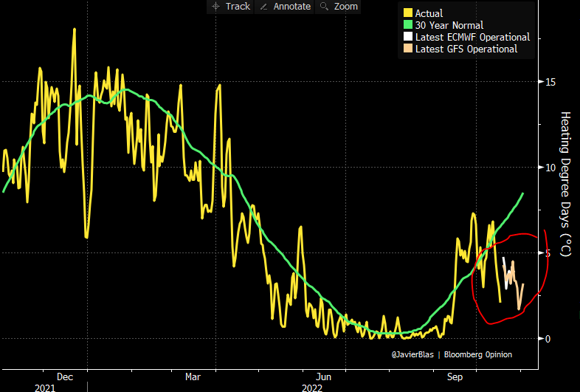Click the Track crosshair icon

tap(216, 7)
